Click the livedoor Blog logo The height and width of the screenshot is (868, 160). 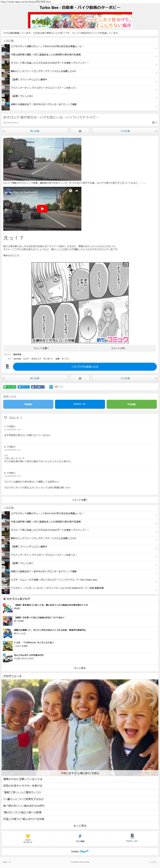coord(80,851)
